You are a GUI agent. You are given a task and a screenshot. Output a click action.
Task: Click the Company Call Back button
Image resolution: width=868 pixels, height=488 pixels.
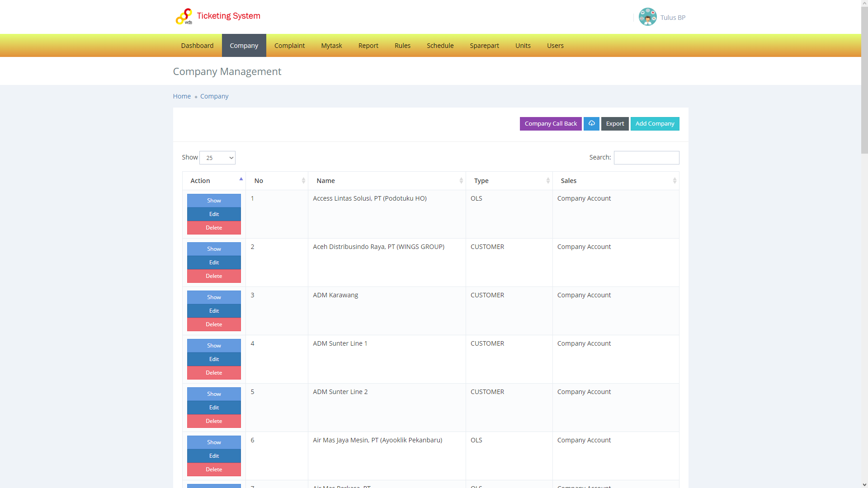[x=551, y=124]
